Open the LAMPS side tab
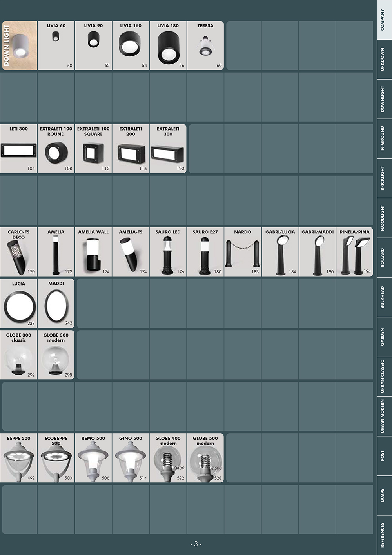 pyautogui.click(x=384, y=495)
